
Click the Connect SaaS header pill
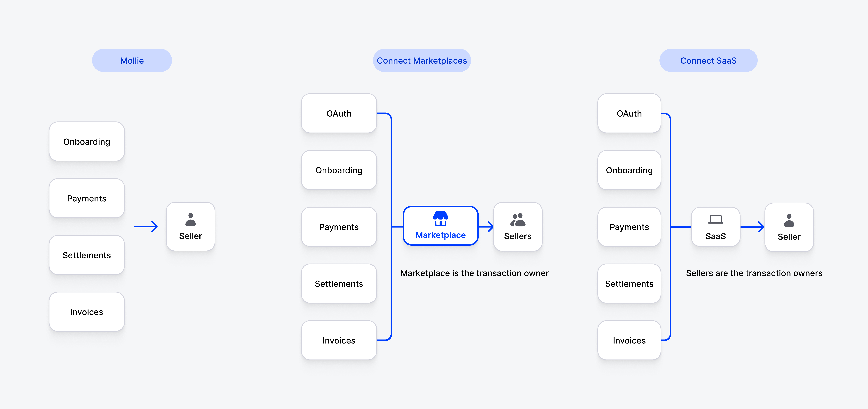point(708,60)
